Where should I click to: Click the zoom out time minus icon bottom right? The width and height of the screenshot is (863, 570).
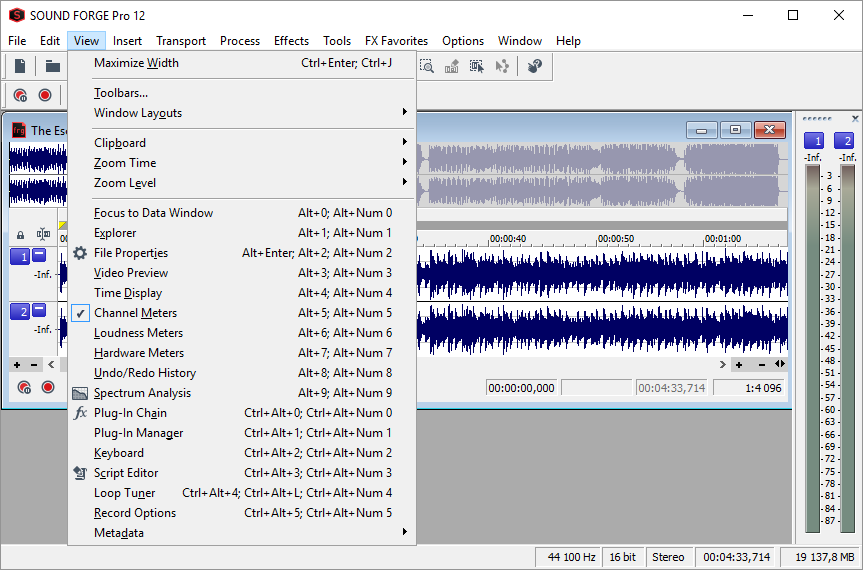[x=762, y=365]
